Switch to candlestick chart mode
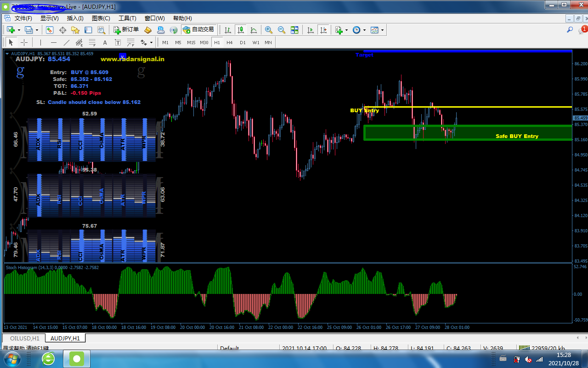Image resolution: width=588 pixels, height=368 pixels. (x=241, y=30)
